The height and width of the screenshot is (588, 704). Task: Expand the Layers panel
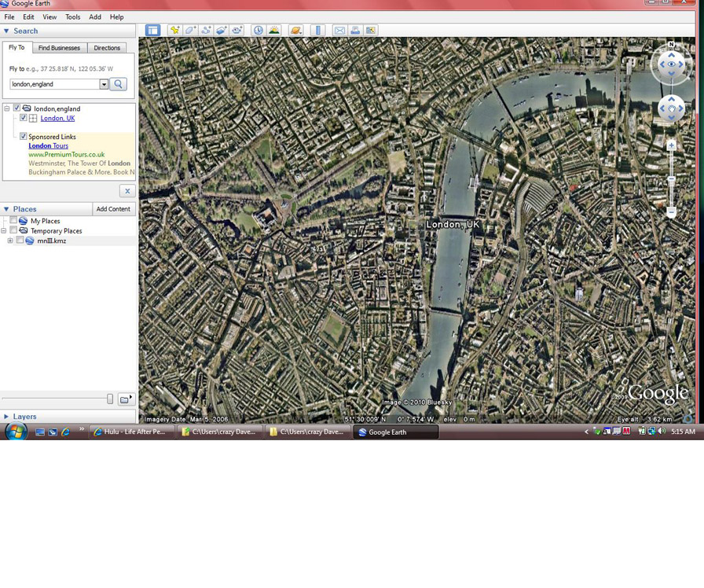[x=7, y=417]
